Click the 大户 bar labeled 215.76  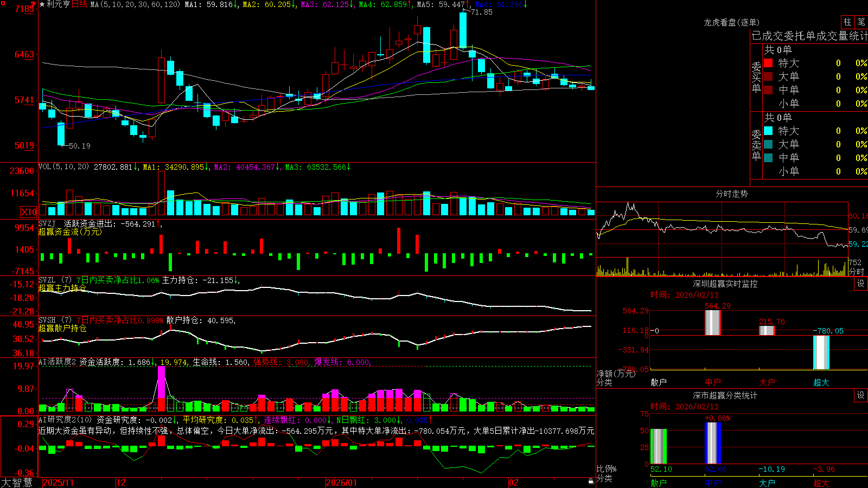tap(767, 330)
